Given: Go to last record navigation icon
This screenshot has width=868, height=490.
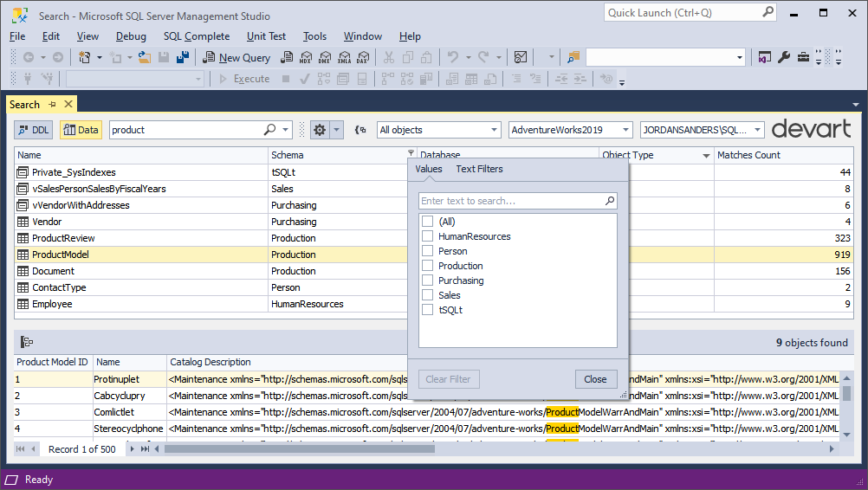Looking at the screenshot, I should pos(145,449).
